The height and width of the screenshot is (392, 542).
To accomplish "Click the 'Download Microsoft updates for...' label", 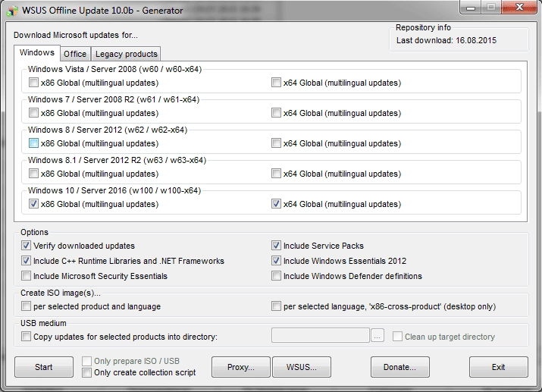I will coord(76,35).
